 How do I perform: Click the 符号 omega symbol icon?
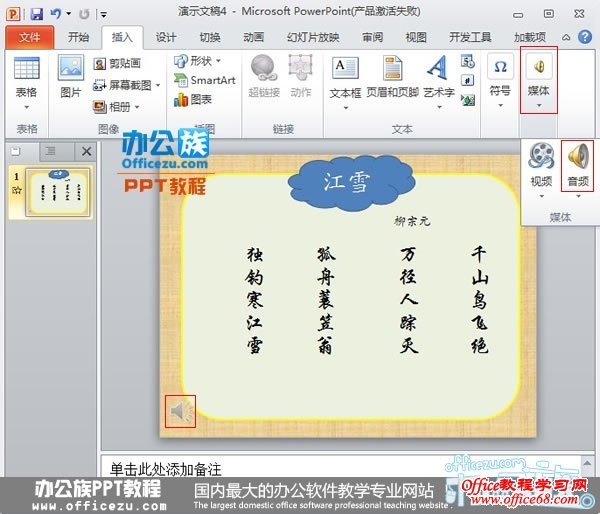[x=501, y=67]
